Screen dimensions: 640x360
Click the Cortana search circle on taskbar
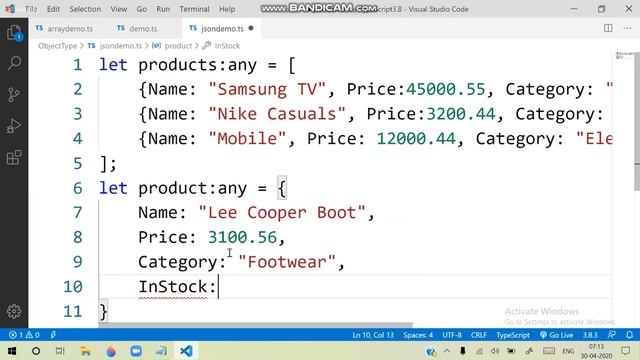36,351
